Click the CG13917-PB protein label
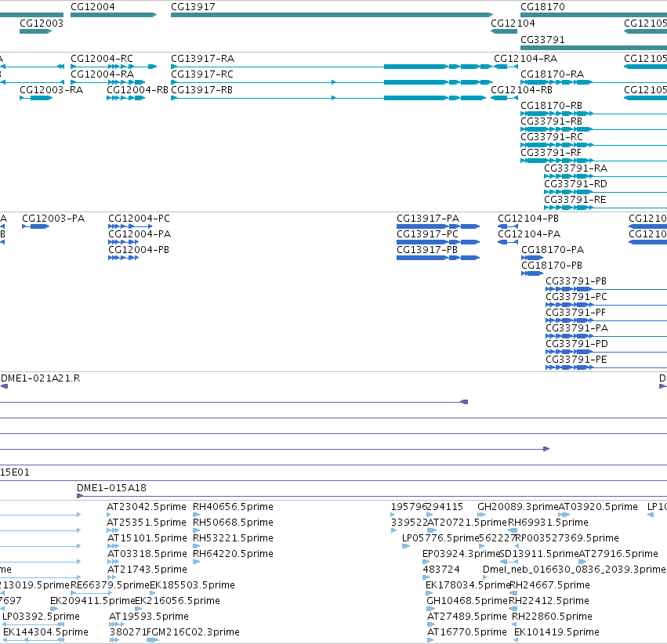The image size is (667, 644). [427, 249]
